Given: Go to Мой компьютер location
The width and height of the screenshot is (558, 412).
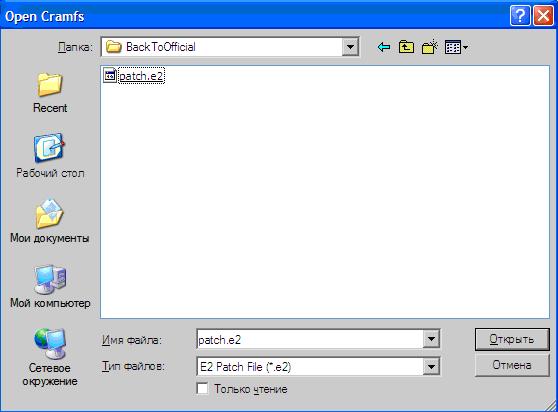Looking at the screenshot, I should click(50, 286).
